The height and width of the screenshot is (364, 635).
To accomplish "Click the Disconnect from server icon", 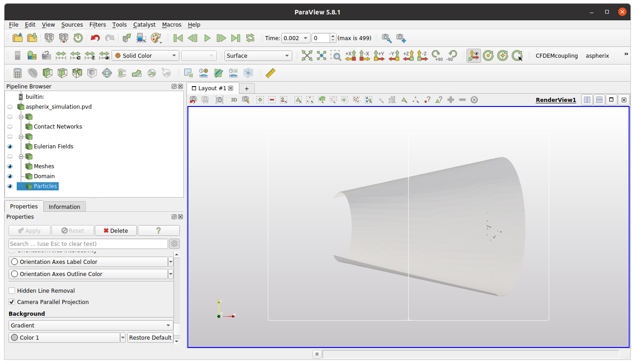I will tap(64, 38).
